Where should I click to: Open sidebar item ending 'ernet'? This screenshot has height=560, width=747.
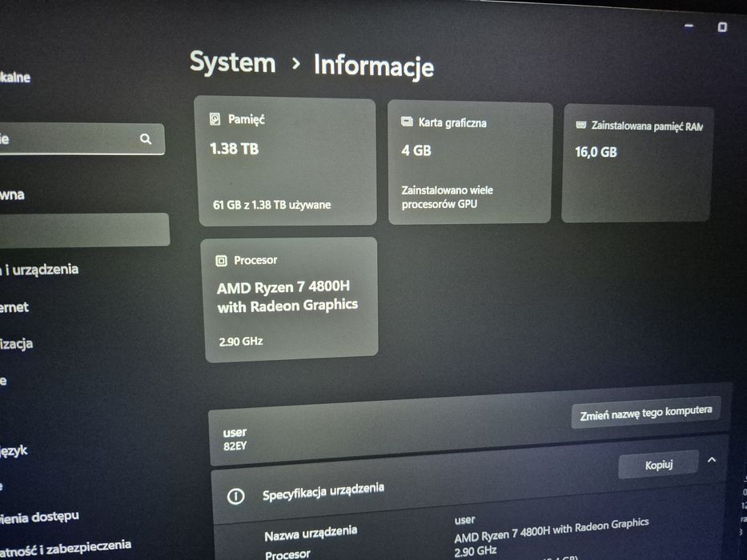14,307
